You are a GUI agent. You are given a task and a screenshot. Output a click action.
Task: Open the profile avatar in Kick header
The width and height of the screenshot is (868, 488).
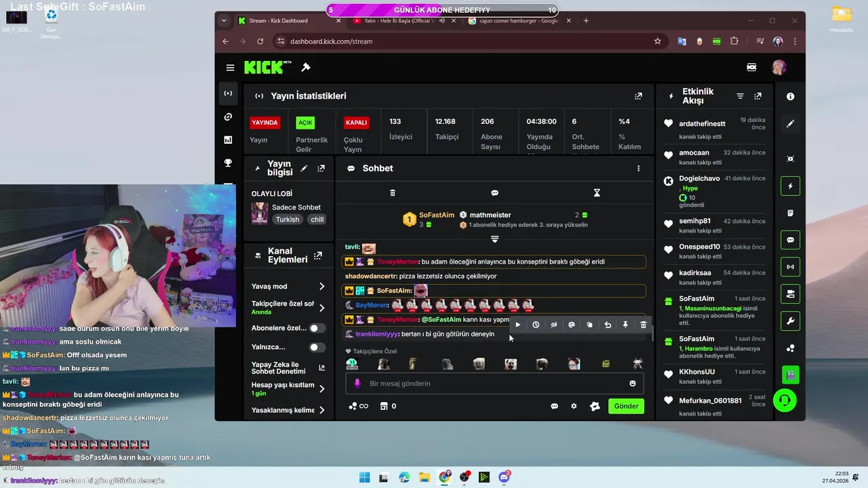coord(779,67)
